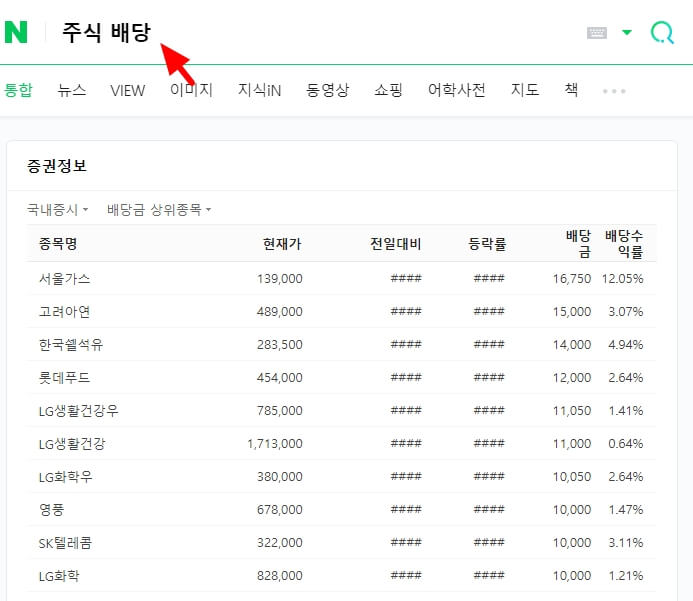Click the green Naver N logo
The height and width of the screenshot is (601, 693).
[16, 32]
